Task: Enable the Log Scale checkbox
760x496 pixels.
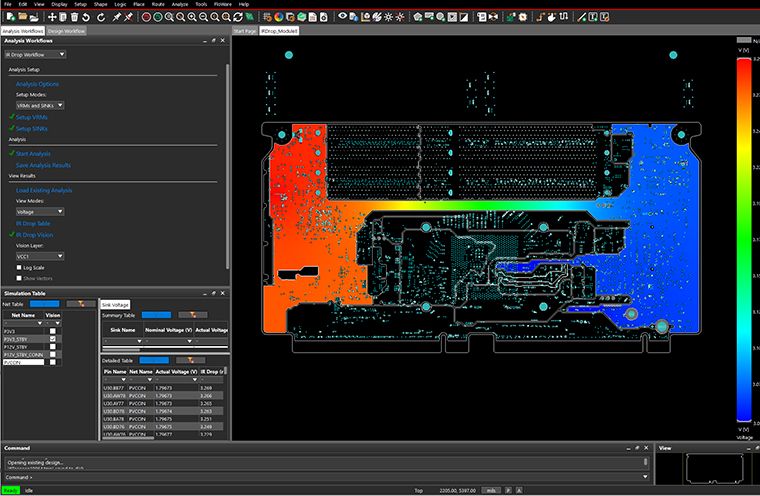Action: pyautogui.click(x=20, y=268)
